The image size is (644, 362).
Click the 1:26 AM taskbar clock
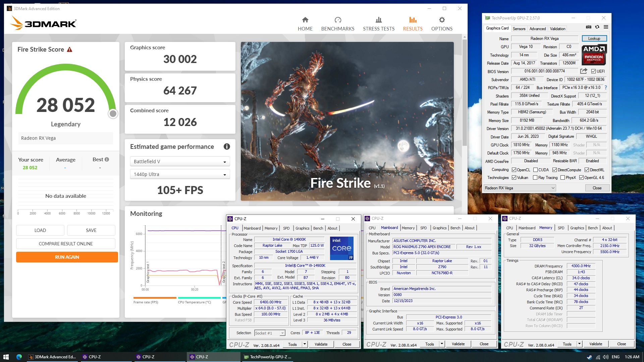[632, 357]
